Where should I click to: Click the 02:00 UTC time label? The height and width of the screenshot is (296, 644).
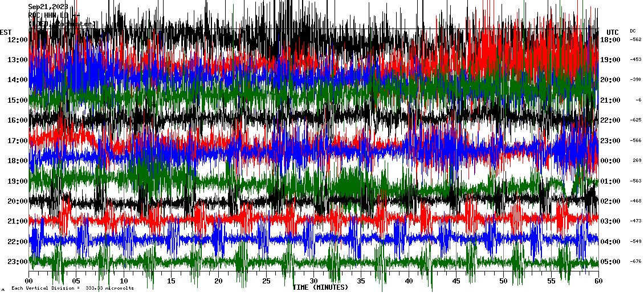(x=610, y=201)
